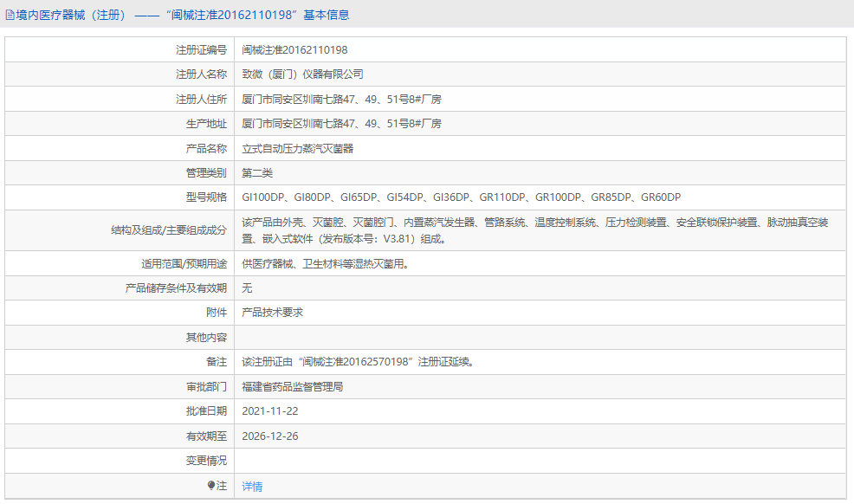Screen dimensions: 854x504
Task: Click the 附件 label
Action: (x=217, y=313)
